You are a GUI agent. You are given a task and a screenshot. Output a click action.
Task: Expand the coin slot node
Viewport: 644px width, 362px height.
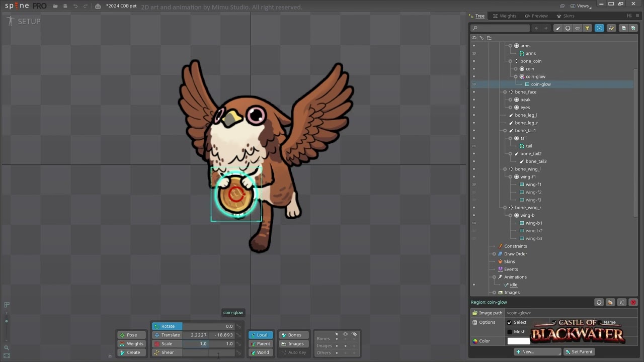[x=516, y=69]
